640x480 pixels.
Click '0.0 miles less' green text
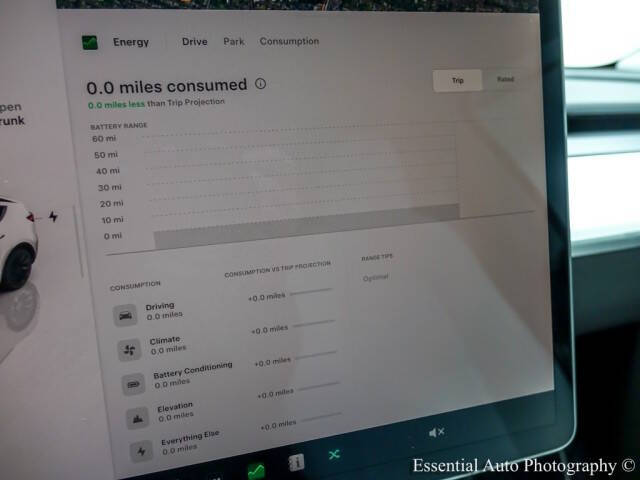pyautogui.click(x=116, y=104)
